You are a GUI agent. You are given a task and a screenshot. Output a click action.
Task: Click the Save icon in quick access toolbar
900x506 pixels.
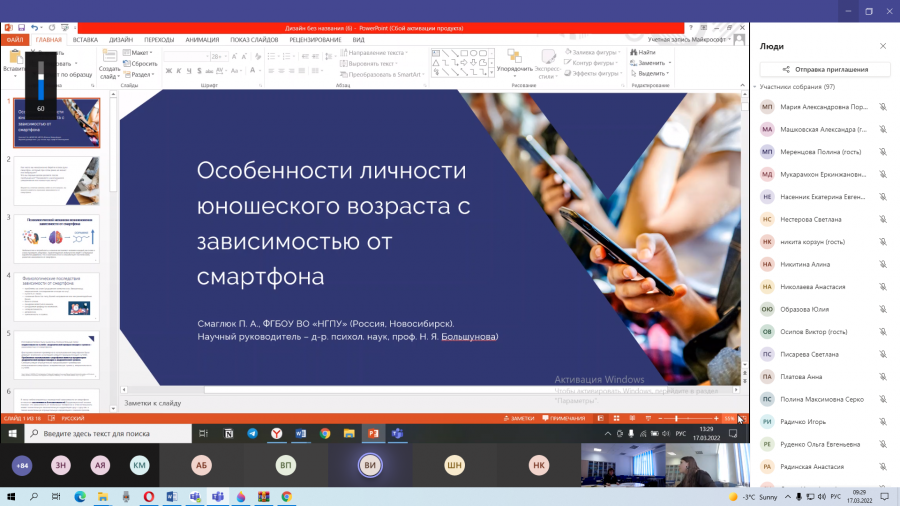click(21, 28)
